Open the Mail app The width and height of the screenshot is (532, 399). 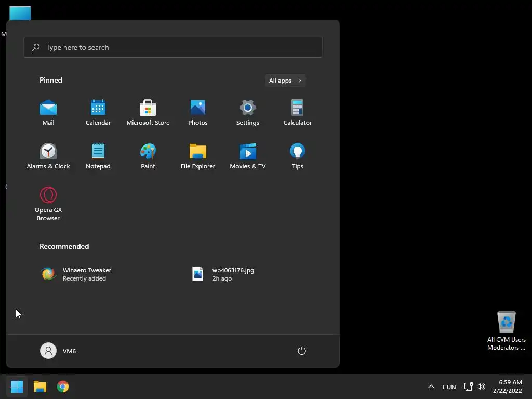(x=48, y=113)
